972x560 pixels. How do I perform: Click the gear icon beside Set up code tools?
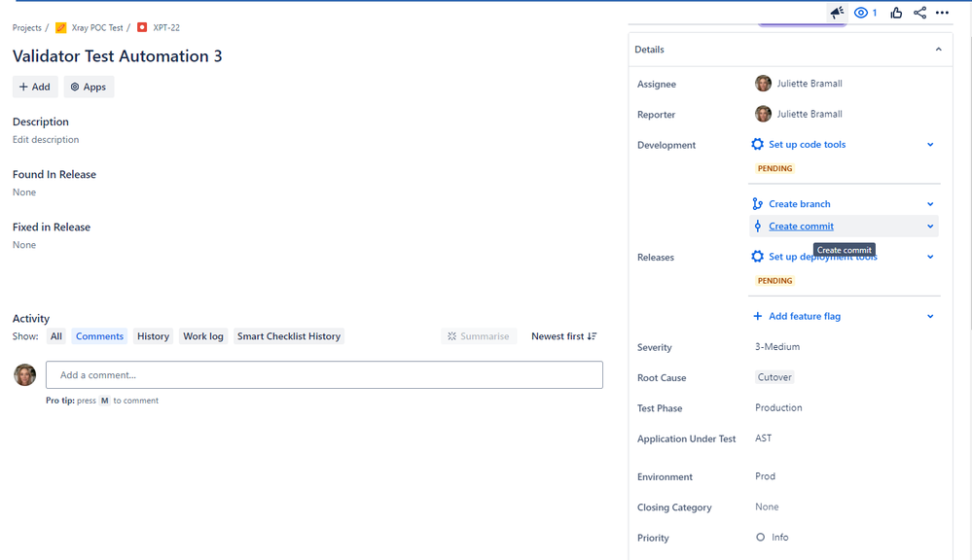pos(757,144)
